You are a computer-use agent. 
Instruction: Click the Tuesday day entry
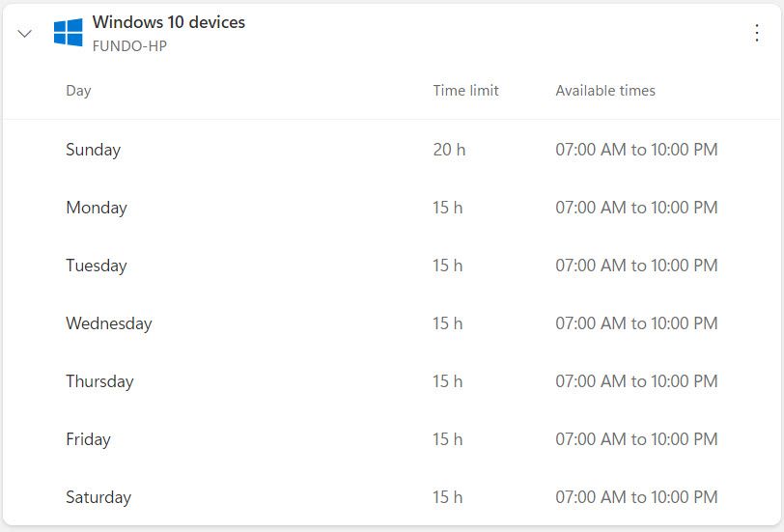coord(97,266)
